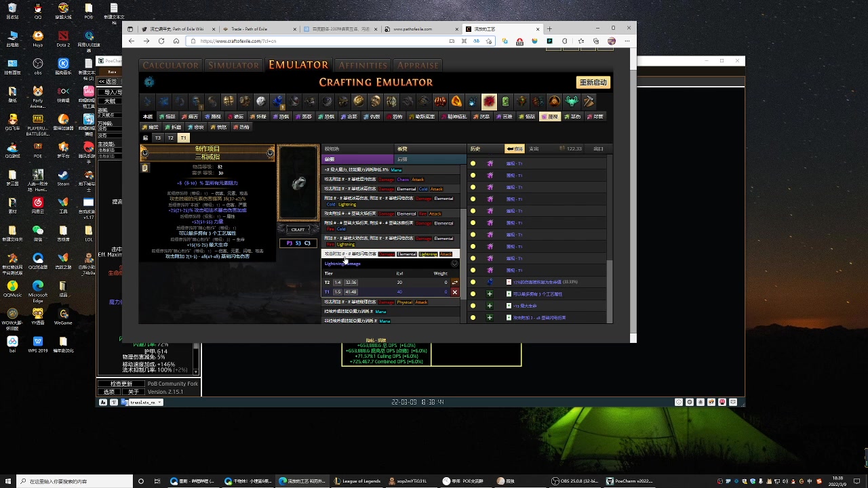The image size is (868, 488).
Task: Open Microsoft Edge desktop shortcut
Action: (38, 288)
